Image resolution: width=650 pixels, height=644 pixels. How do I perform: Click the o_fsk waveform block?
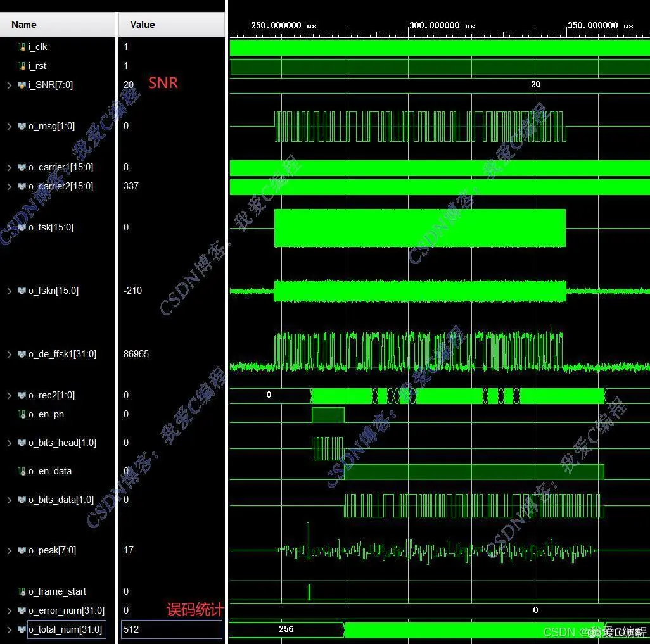[420, 228]
